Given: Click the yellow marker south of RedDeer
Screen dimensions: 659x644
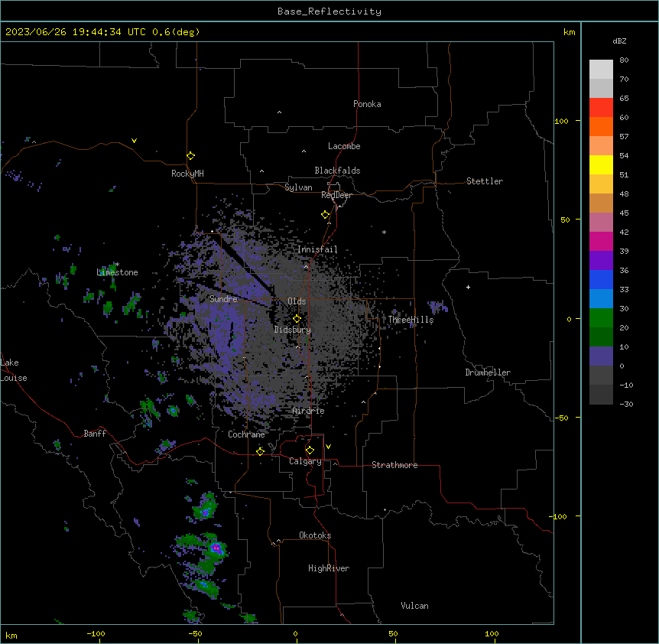Looking at the screenshot, I should coord(325,215).
